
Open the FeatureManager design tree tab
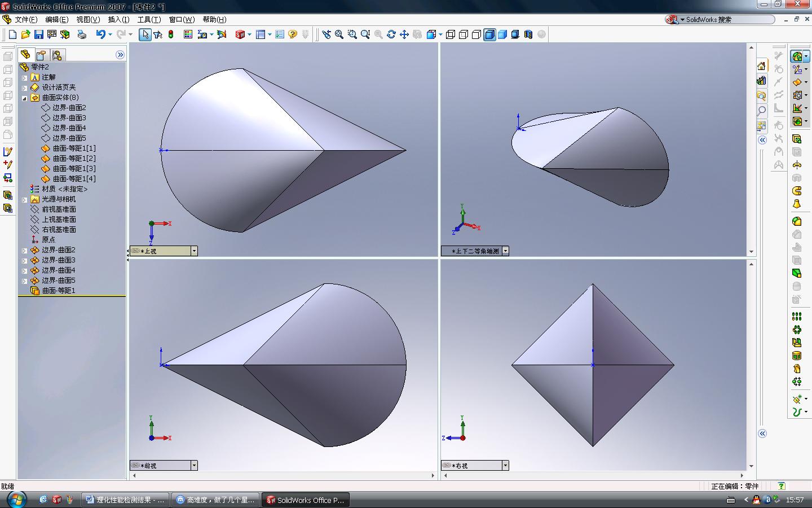(x=25, y=55)
